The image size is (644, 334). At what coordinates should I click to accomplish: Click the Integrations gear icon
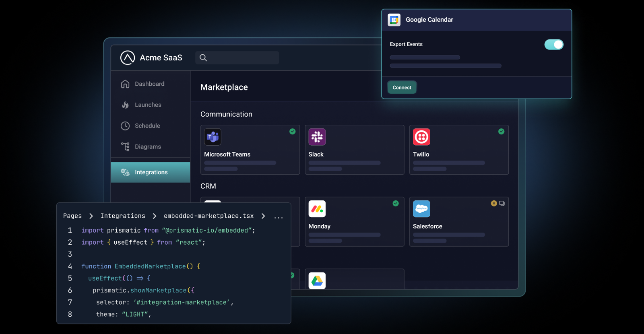(x=125, y=172)
